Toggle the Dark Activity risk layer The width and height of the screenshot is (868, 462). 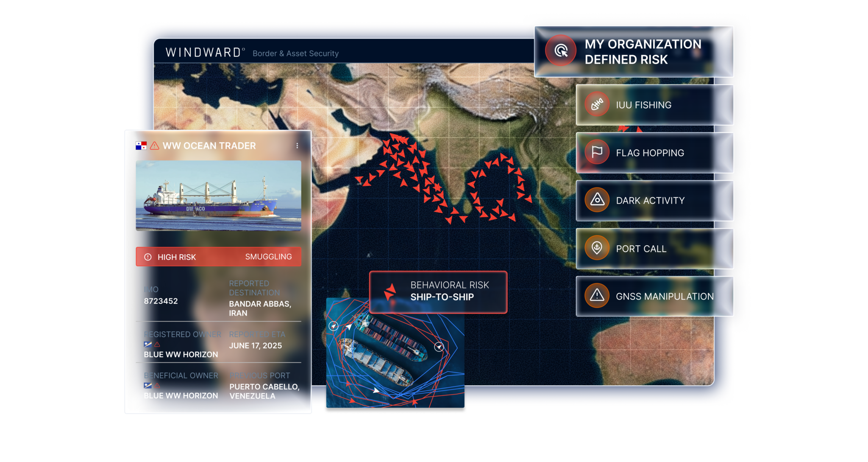click(653, 200)
